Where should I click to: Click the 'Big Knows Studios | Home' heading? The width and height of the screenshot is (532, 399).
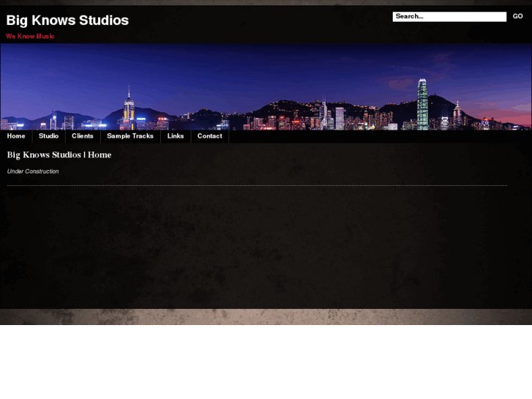tap(59, 155)
